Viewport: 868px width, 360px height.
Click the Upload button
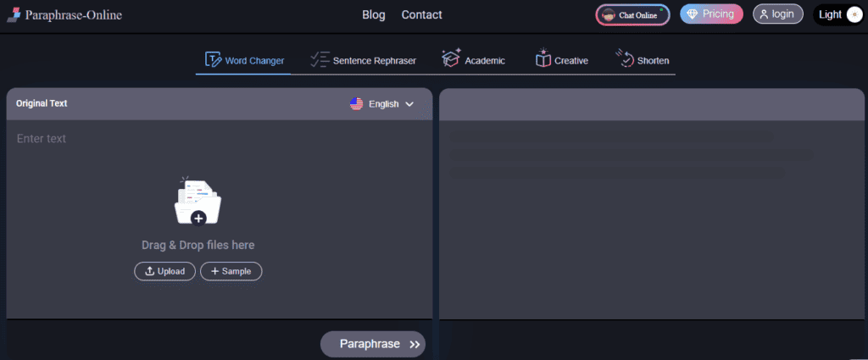(x=164, y=271)
